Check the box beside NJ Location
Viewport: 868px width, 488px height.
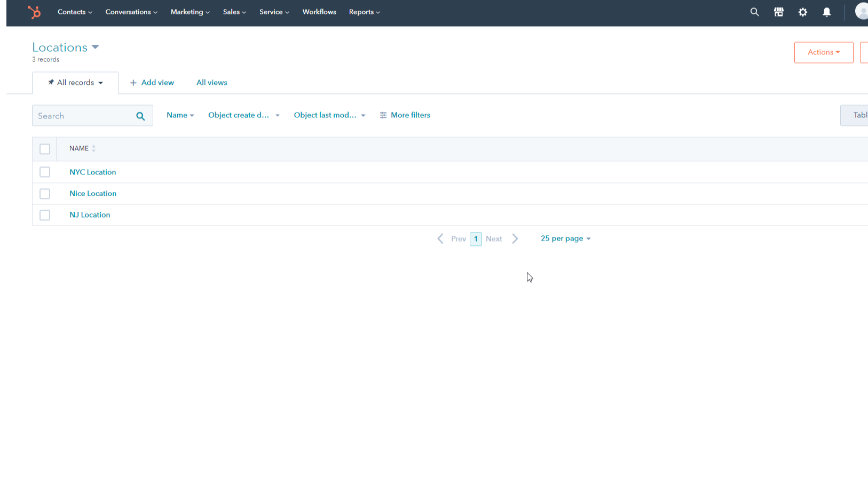click(45, 215)
